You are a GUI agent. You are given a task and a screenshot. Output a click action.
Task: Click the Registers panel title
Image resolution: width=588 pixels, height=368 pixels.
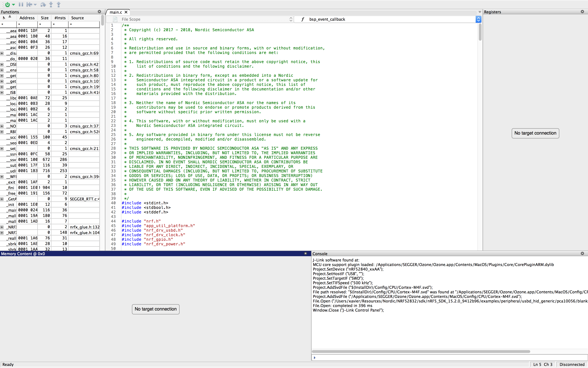pos(492,12)
